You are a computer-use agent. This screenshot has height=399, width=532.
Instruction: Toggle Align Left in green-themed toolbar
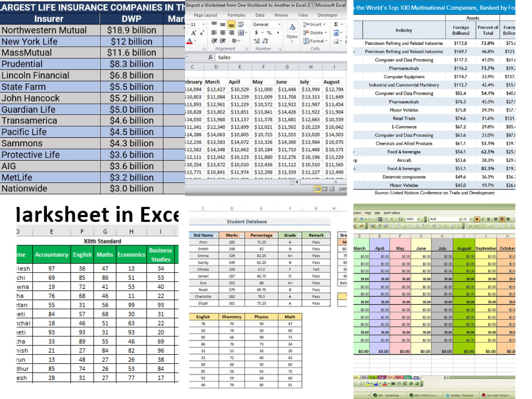[x=496, y=219]
